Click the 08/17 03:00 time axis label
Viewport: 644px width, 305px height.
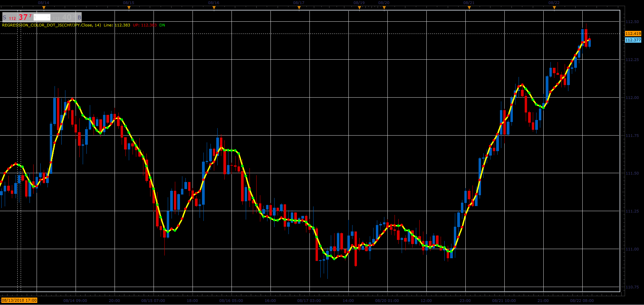pos(309,301)
